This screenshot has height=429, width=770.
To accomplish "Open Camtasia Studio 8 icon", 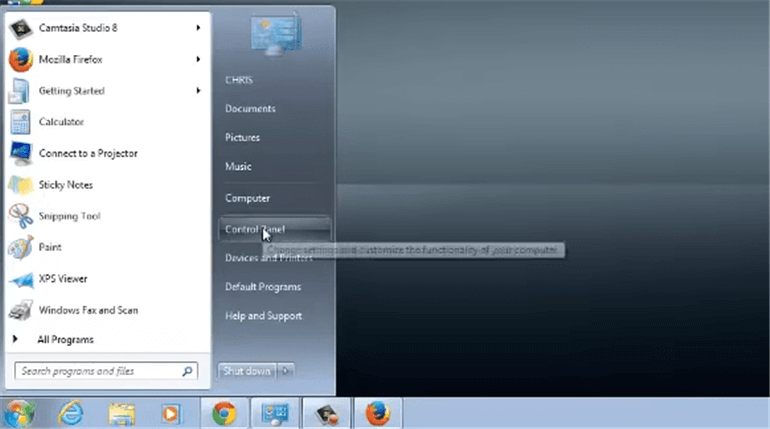I will [21, 28].
